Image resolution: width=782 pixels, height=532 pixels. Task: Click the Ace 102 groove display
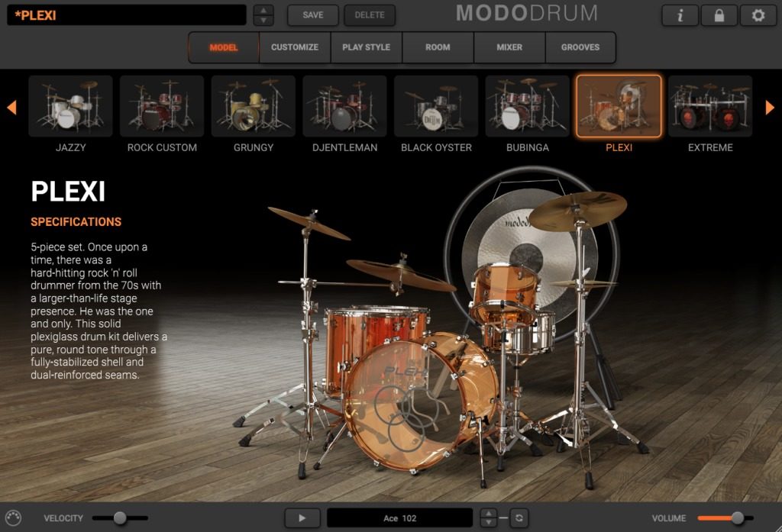coord(399,518)
